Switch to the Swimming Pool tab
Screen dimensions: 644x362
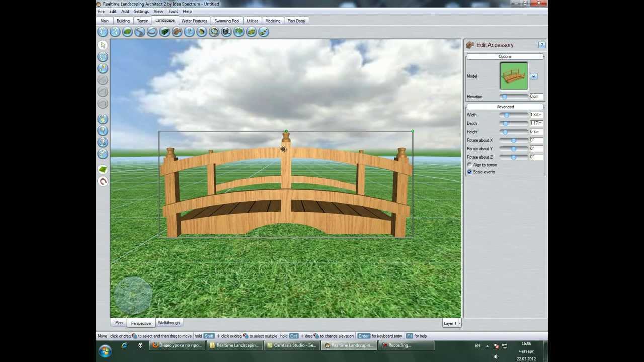pyautogui.click(x=227, y=21)
